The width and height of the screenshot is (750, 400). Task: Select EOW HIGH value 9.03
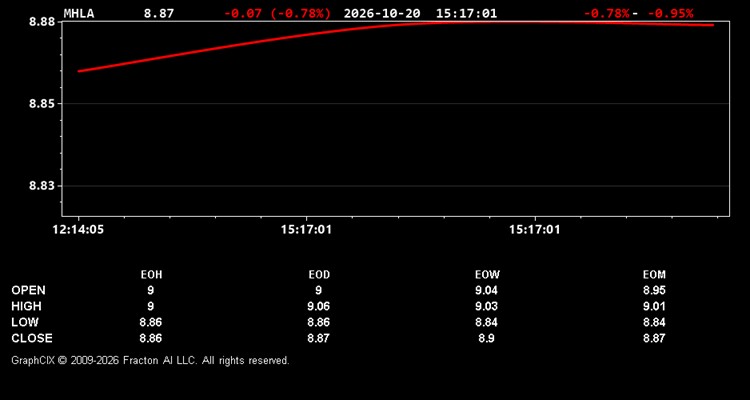pos(486,306)
